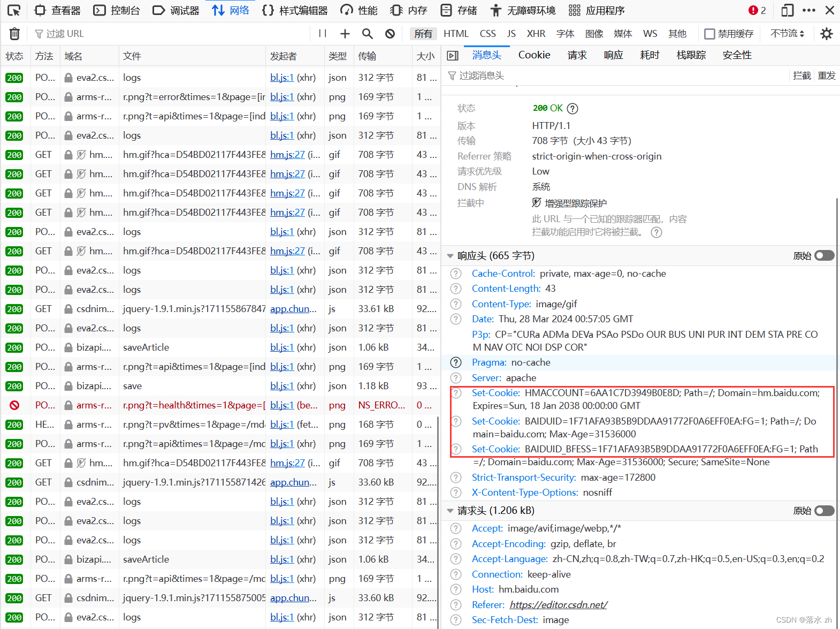Open network search with magnifier icon

click(368, 34)
